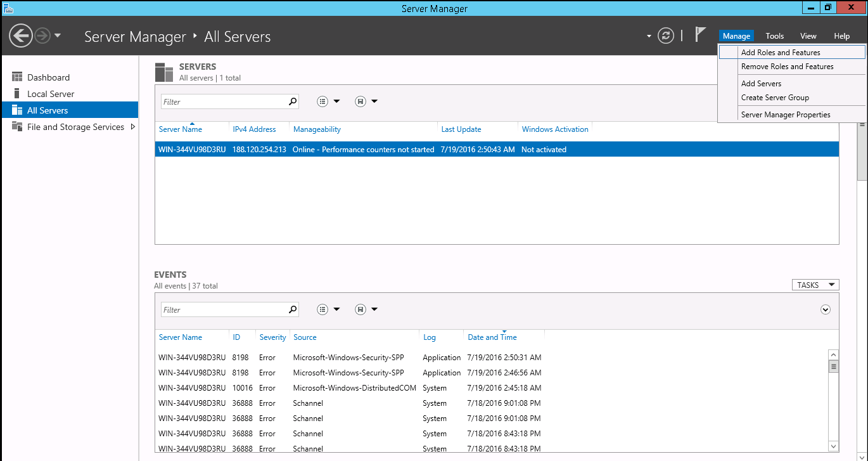Viewport: 868px width, 461px height.
Task: Select the Microsoft-Windows-DistributedCOM event row
Action: point(492,388)
